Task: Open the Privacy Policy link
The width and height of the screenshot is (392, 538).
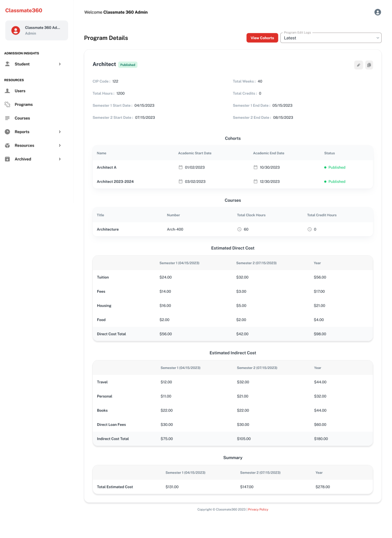Action: [258, 509]
